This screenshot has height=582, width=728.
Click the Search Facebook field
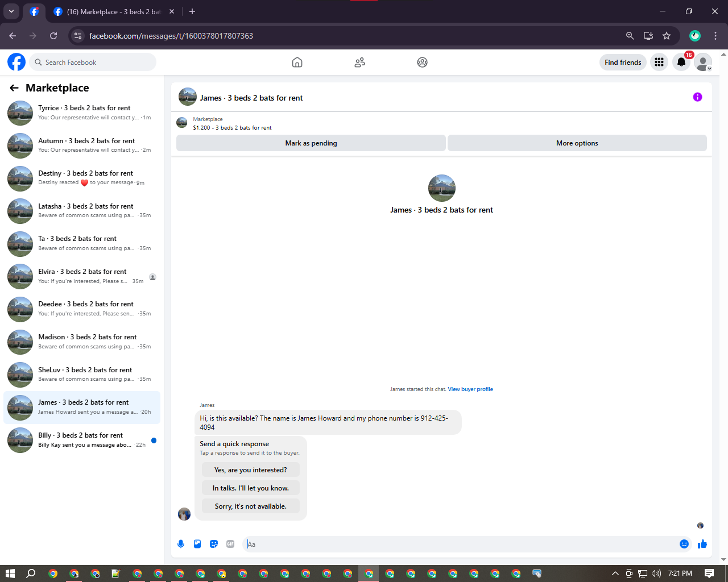pos(93,63)
